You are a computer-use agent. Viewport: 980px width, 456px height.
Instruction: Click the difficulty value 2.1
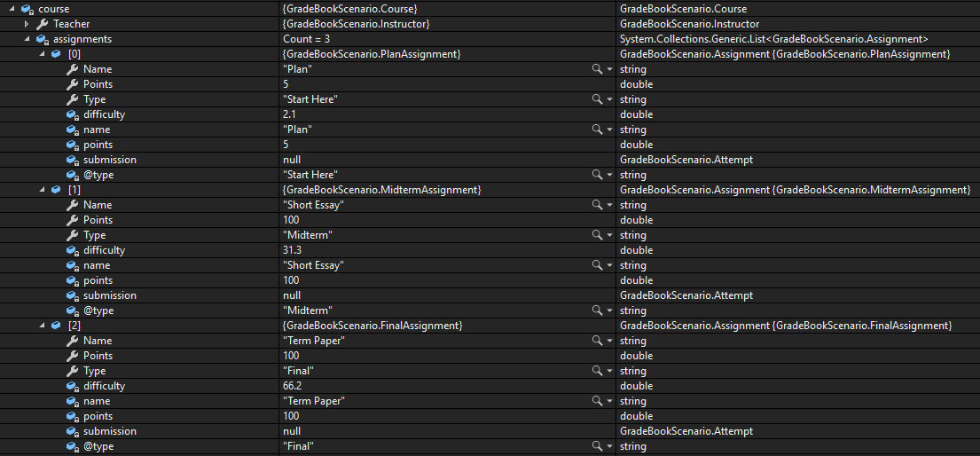coord(291,114)
